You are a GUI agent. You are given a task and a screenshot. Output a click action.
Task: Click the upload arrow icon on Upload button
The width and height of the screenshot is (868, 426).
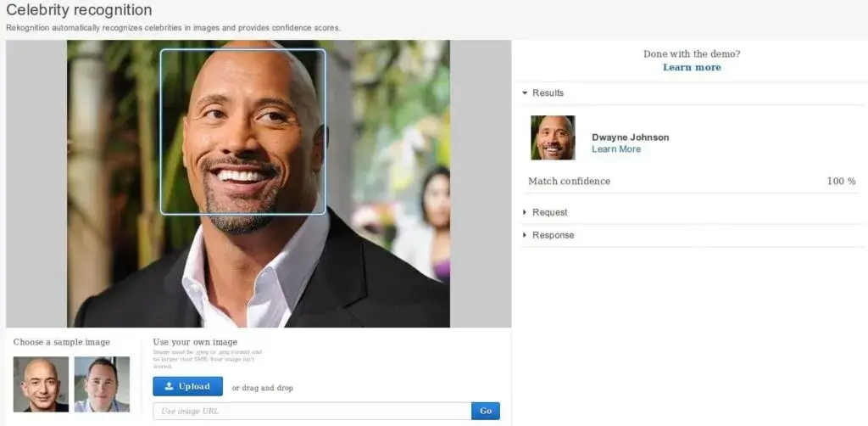click(x=166, y=387)
